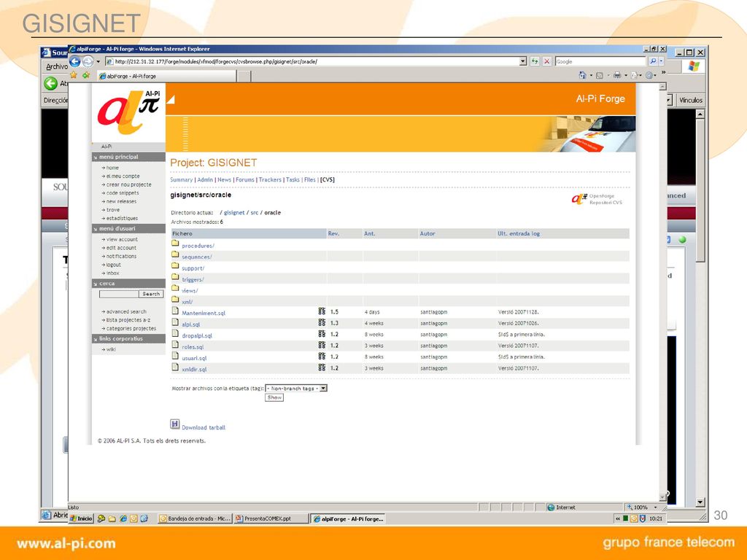
Task: Click src in the directory breadcrumb
Action: click(255, 213)
